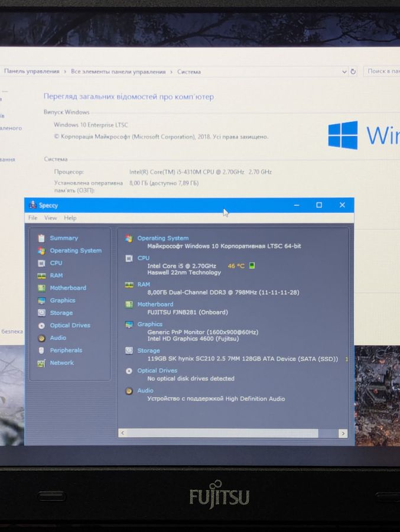
Task: Click the Graphics icon in summary panel
Action: tap(129, 325)
